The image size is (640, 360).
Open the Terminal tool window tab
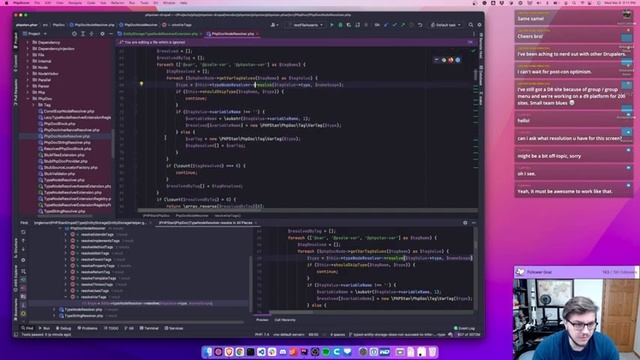tap(149, 328)
